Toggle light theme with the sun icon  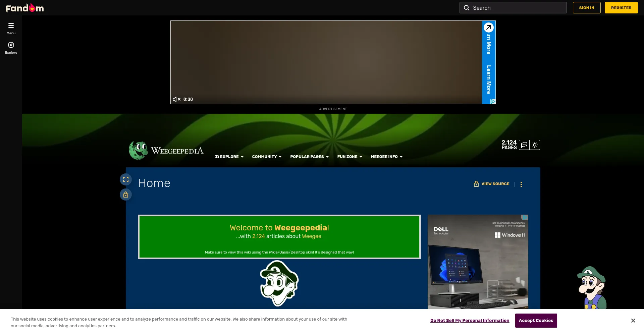[x=534, y=145]
